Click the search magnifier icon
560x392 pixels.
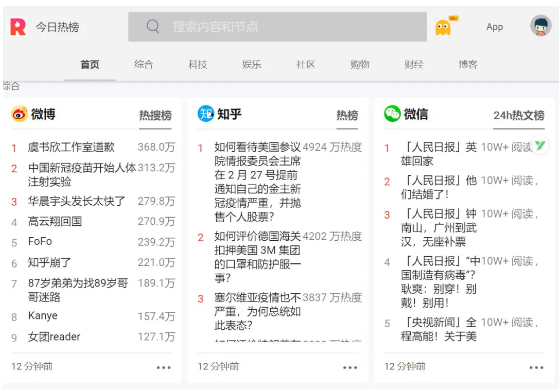pyautogui.click(x=153, y=26)
